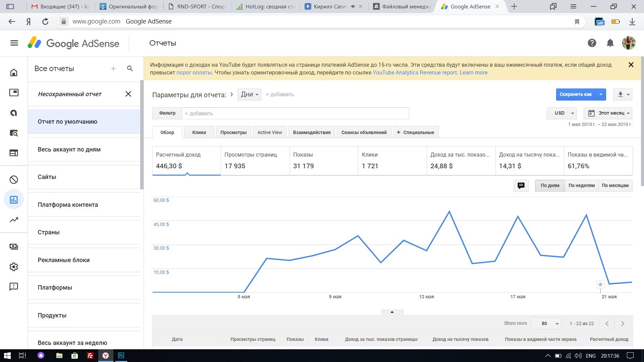This screenshot has height=362, width=644.
Task: Expand the Этот месяц date range dropdown
Action: click(x=608, y=113)
